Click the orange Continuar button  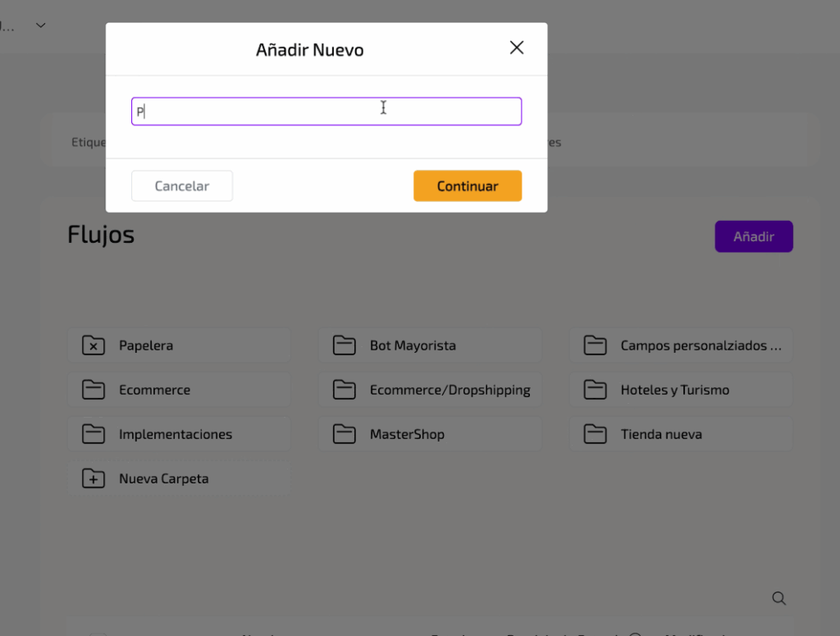click(x=468, y=186)
